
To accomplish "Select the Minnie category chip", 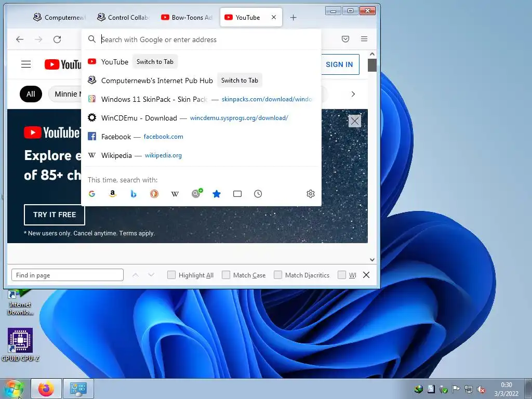I will (x=65, y=94).
